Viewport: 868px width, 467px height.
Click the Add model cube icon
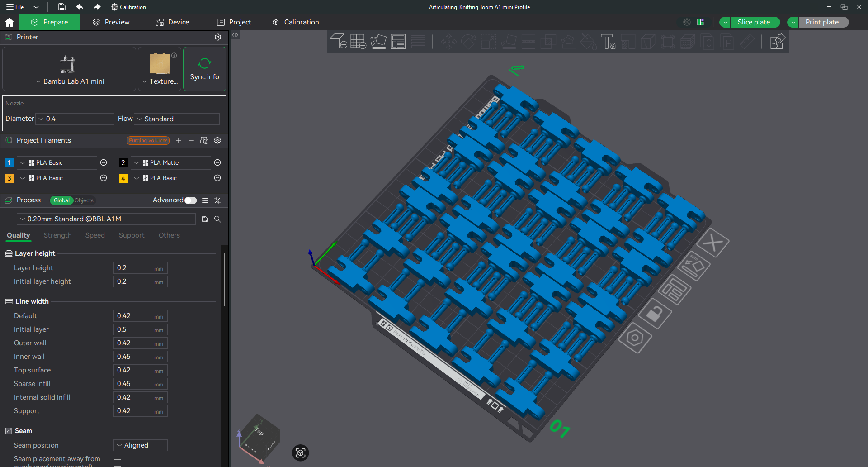pos(338,42)
